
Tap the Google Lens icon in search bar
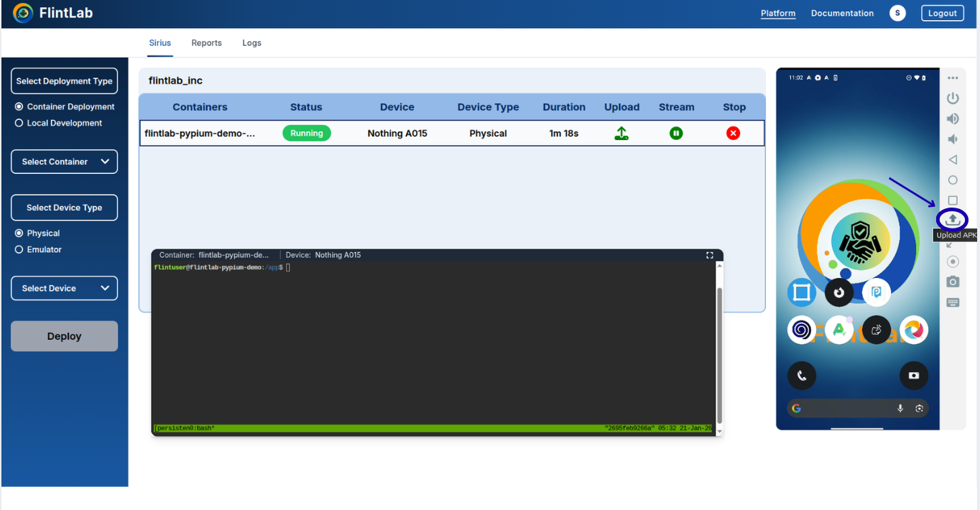[x=919, y=408]
